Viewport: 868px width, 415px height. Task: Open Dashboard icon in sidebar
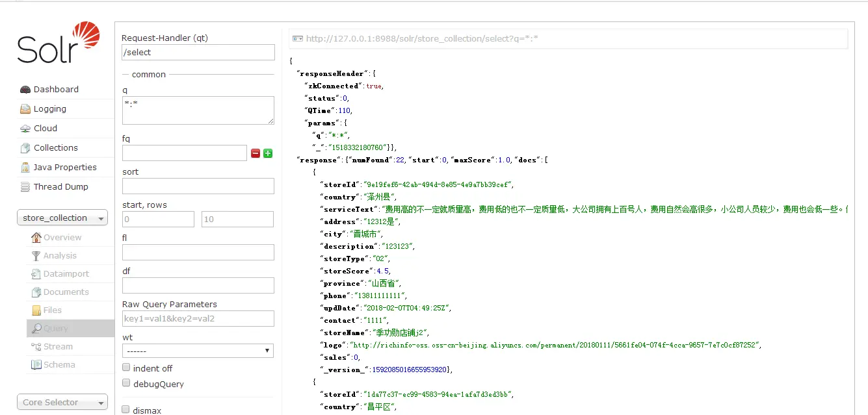[x=25, y=90]
